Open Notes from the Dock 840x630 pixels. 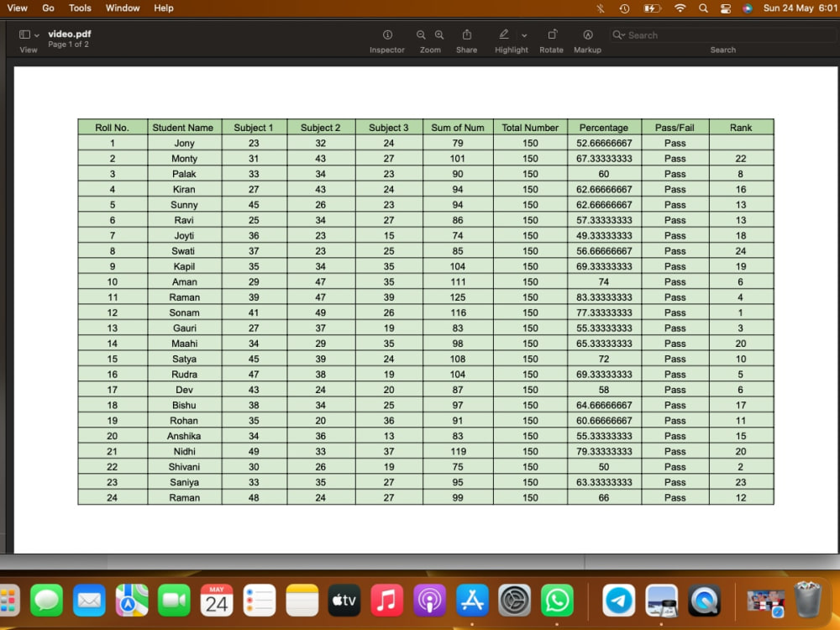coord(302,600)
